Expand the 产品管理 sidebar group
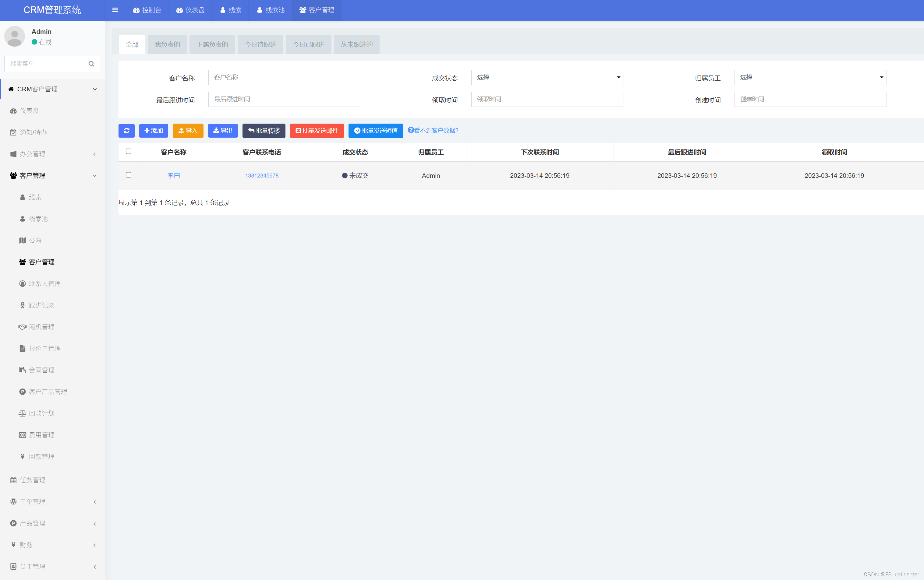Image resolution: width=924 pixels, height=580 pixels. point(52,523)
